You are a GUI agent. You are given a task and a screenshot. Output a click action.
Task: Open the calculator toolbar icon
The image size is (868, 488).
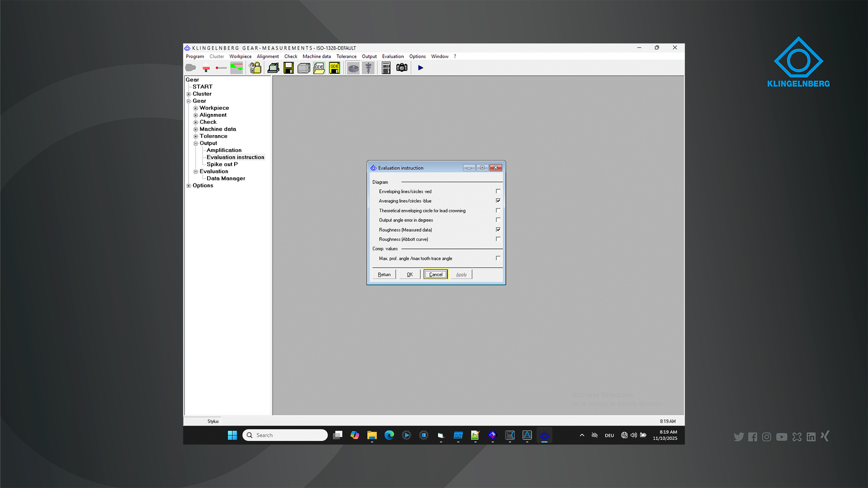tap(386, 68)
